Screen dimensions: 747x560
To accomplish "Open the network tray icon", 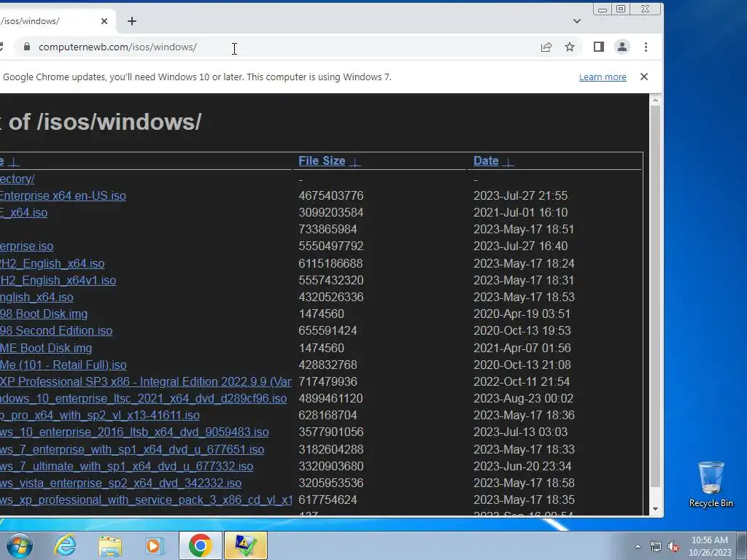I will click(x=656, y=547).
